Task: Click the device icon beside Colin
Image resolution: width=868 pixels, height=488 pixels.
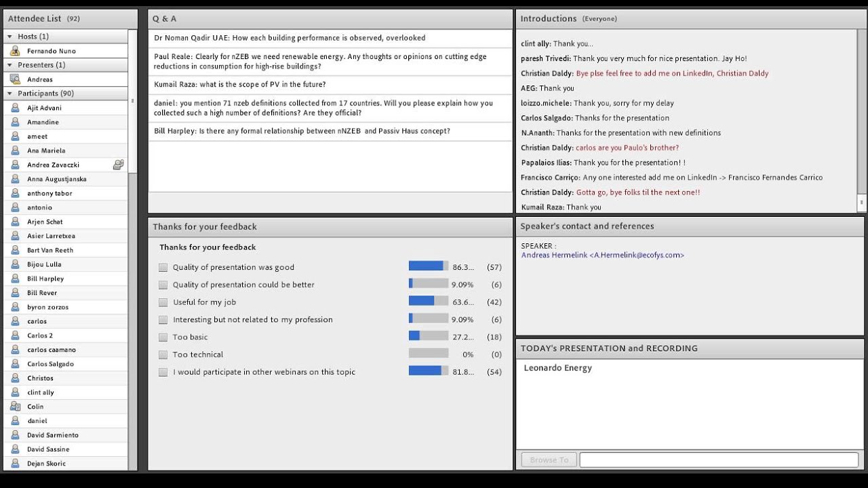Action: [x=15, y=407]
